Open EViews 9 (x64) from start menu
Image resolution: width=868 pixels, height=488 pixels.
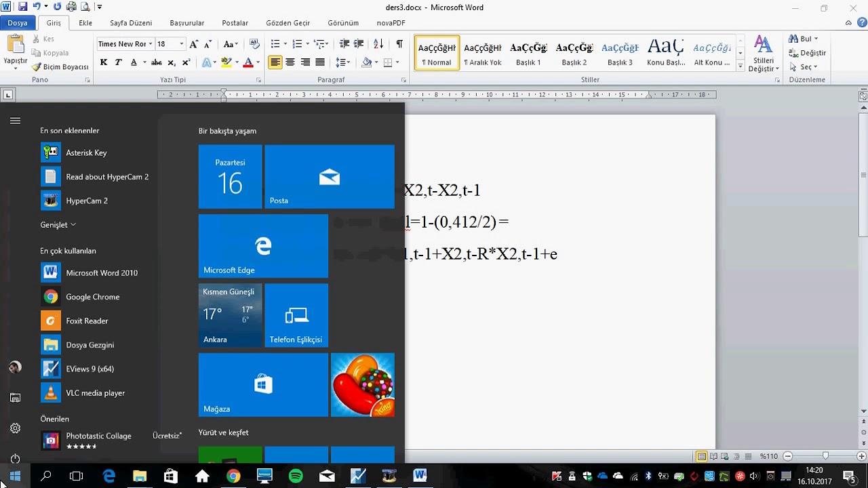pos(80,369)
